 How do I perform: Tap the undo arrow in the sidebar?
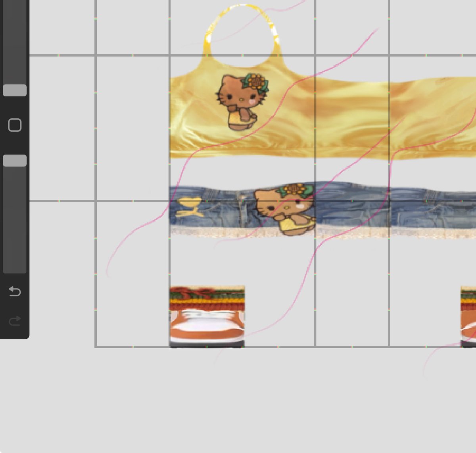pyautogui.click(x=15, y=291)
